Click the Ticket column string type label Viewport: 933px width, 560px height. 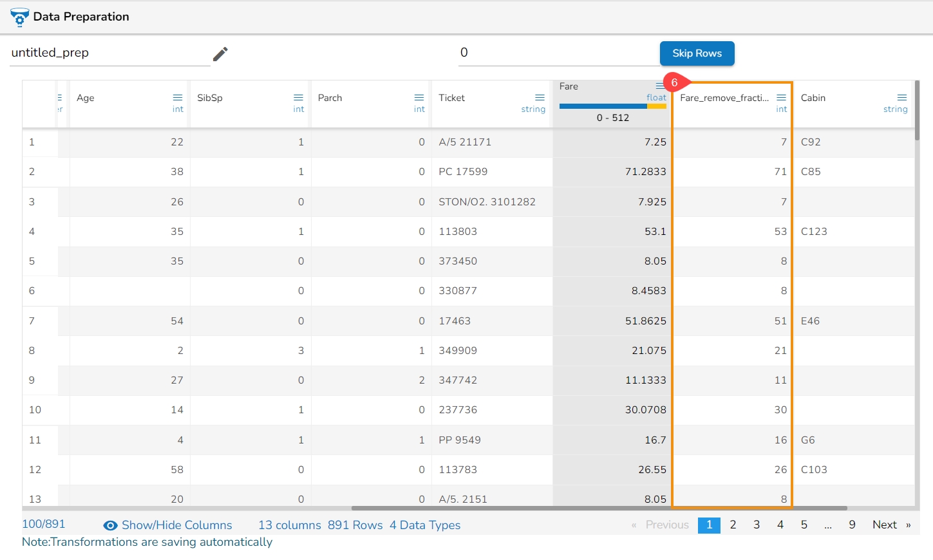(x=533, y=109)
